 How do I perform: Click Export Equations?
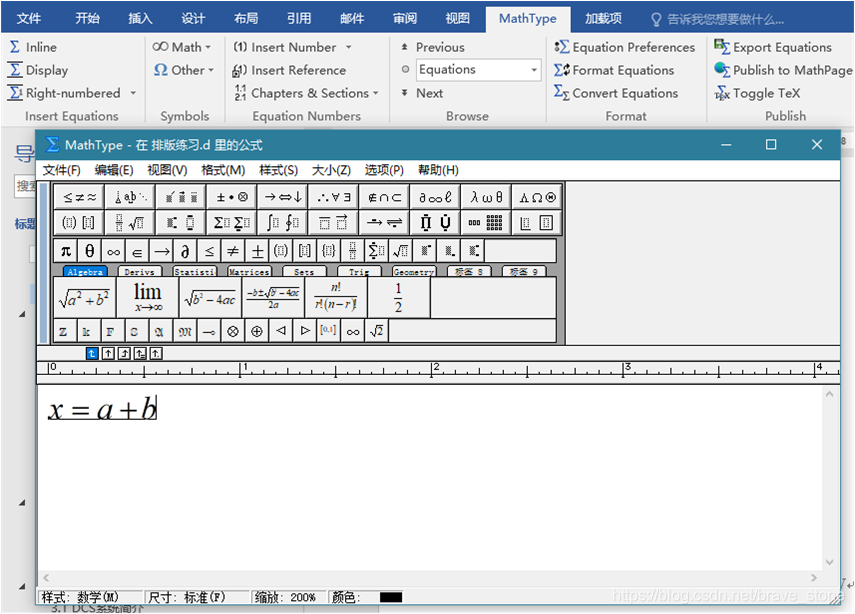tap(773, 47)
